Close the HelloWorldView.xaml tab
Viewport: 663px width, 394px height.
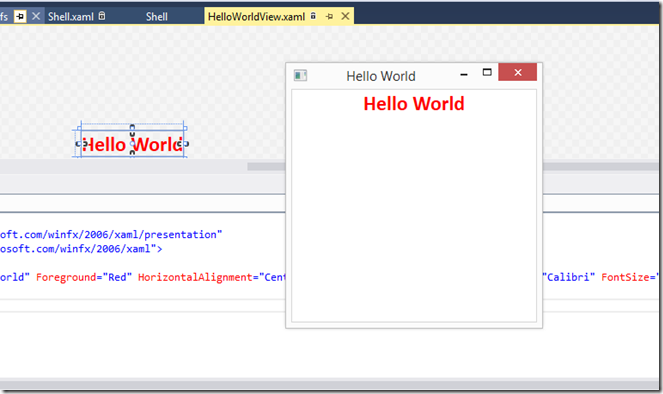(345, 16)
